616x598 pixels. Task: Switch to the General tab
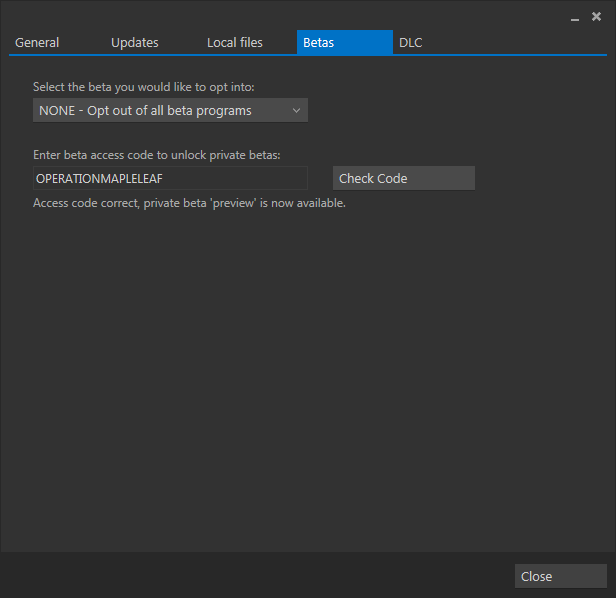pyautogui.click(x=37, y=43)
